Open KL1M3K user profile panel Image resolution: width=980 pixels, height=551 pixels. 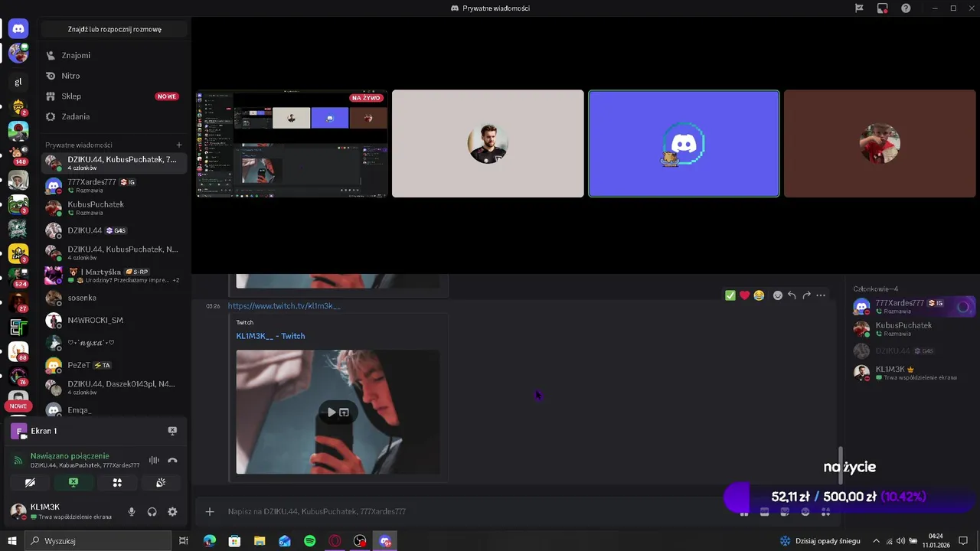coord(64,511)
